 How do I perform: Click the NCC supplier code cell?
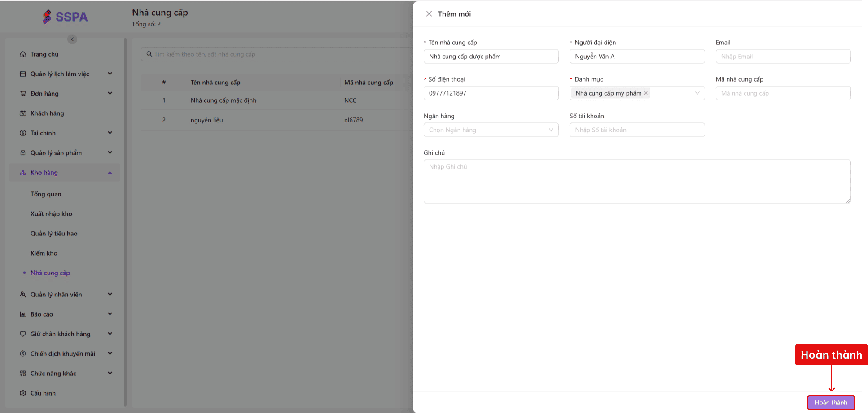click(351, 100)
